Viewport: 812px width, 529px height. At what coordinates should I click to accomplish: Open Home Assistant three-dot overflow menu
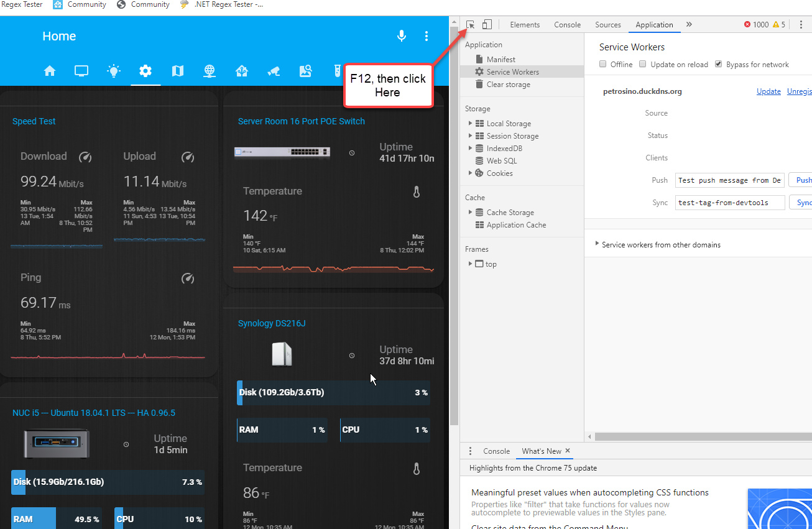coord(427,36)
